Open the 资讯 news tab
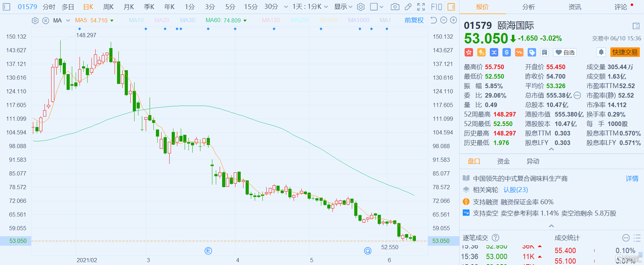The width and height of the screenshot is (644, 265). coord(575,7)
